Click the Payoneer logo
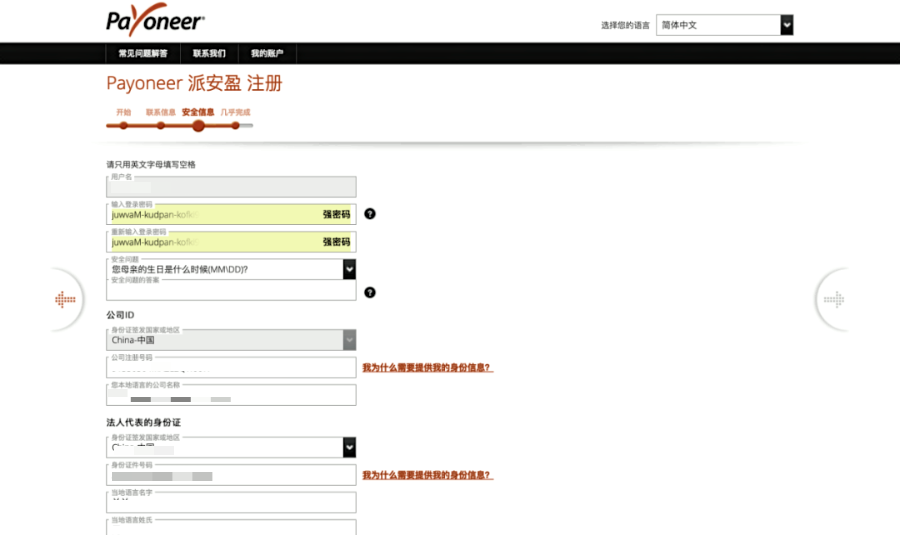900x535 pixels. [155, 21]
